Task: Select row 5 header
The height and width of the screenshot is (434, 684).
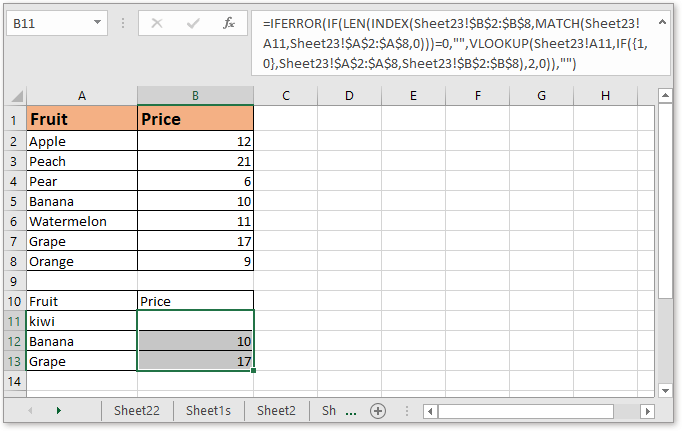Action: (13, 202)
